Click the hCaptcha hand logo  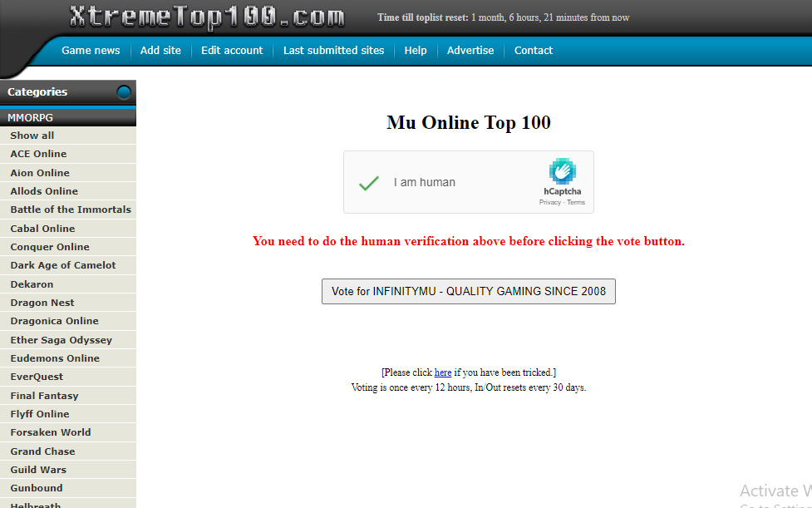[x=563, y=171]
